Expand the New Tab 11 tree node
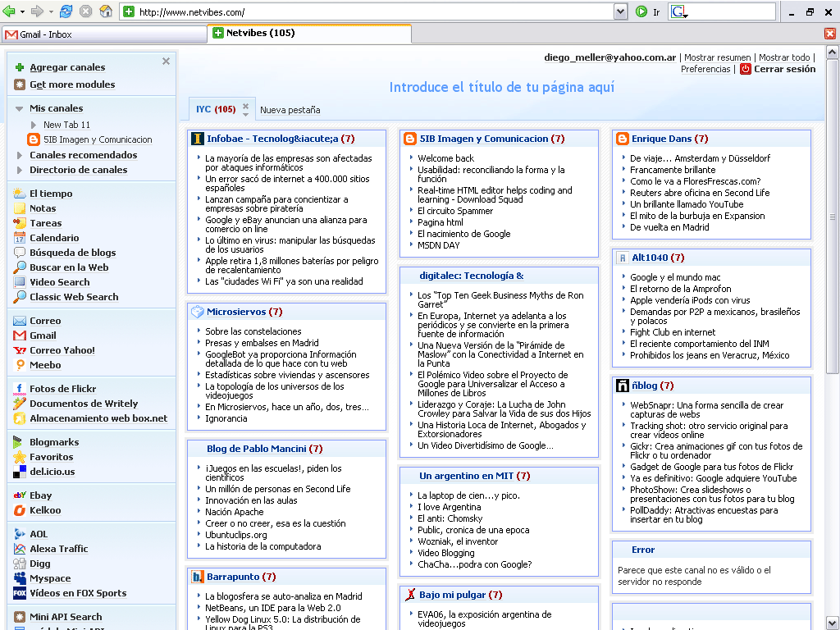Viewport: 840px width, 630px height. tap(33, 125)
